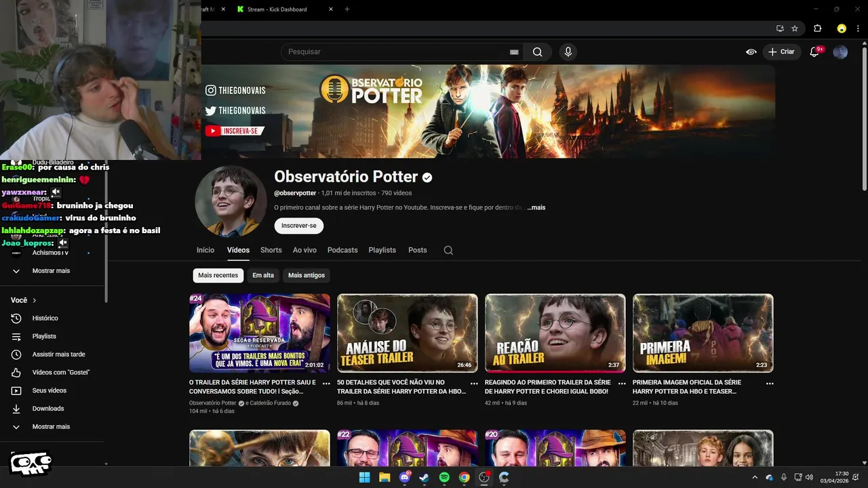Click the 50 DETALHES QUE VOCÊ NÃO VIU title

(401, 386)
